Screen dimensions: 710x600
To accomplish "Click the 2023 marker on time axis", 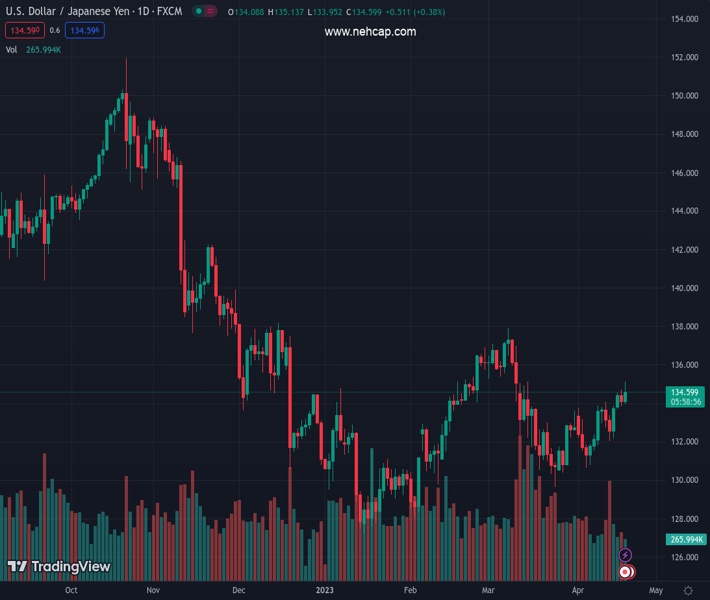I will pos(325,590).
